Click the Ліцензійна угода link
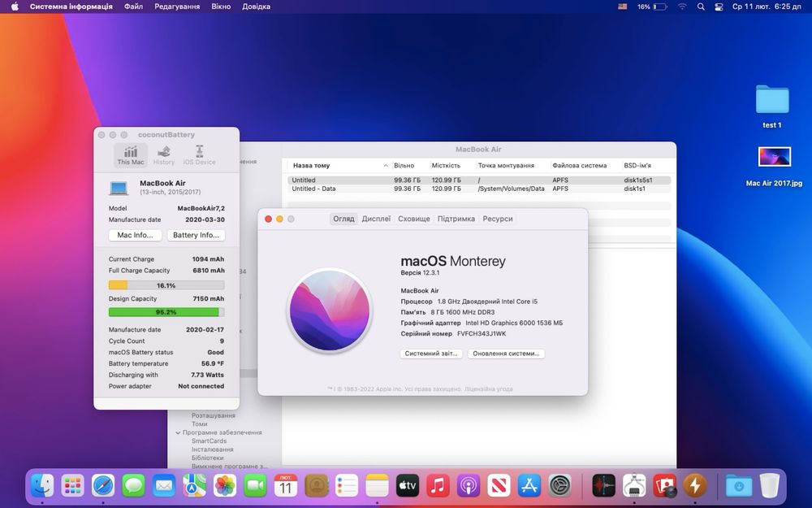Screen dimensions: 812x508 point(488,389)
